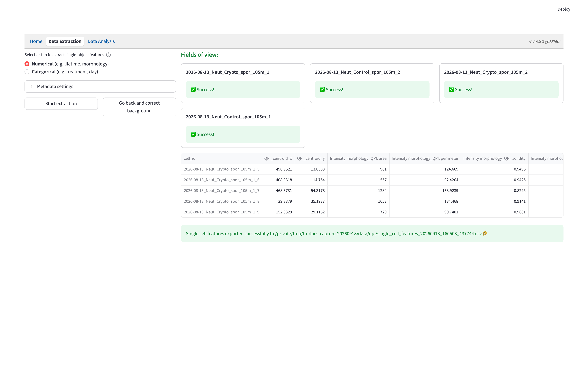The image size is (588, 368).
Task: Click the Control_spor_105m_2 card title
Action: 357,72
